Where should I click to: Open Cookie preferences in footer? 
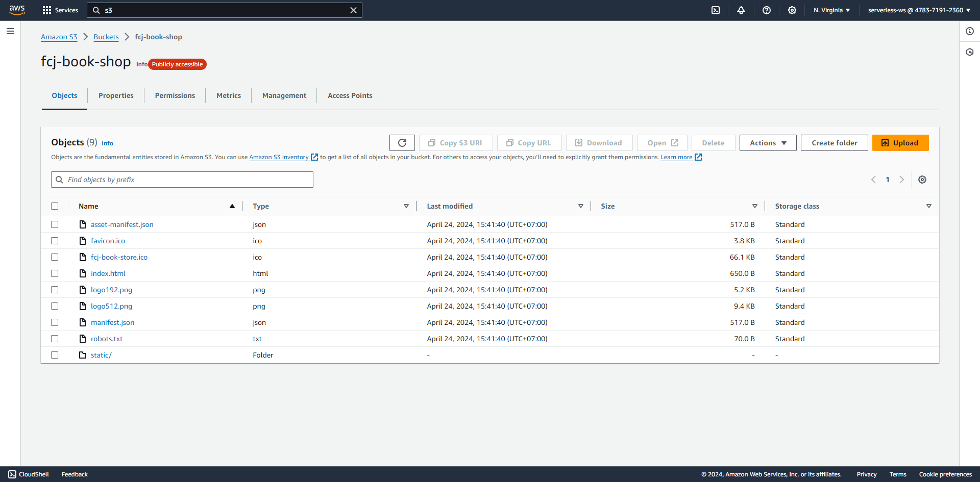tap(945, 474)
